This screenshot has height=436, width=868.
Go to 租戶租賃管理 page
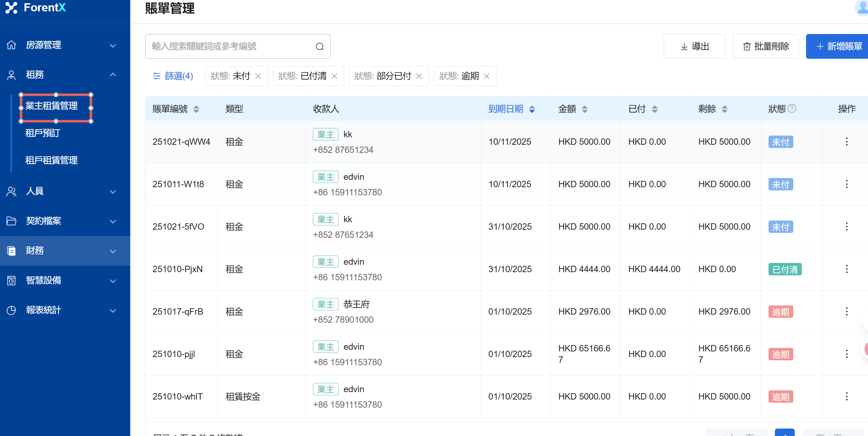51,160
